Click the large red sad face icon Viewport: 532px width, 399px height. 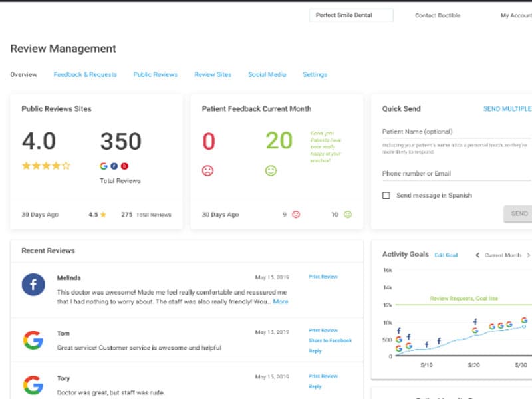[208, 170]
